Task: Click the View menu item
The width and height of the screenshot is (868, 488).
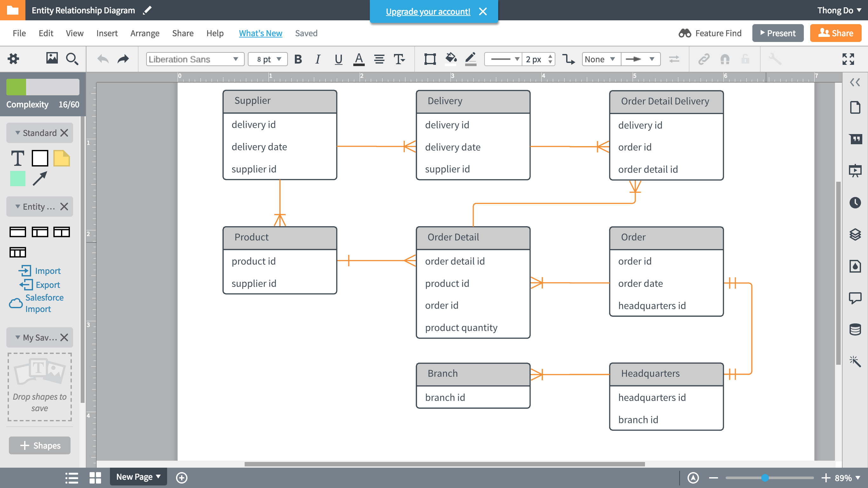Action: [74, 33]
